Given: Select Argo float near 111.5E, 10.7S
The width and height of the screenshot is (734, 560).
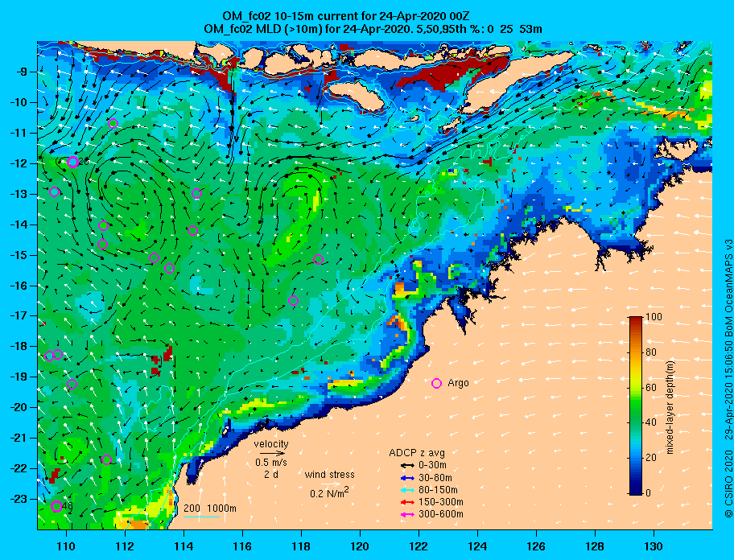Looking at the screenshot, I should [x=113, y=124].
